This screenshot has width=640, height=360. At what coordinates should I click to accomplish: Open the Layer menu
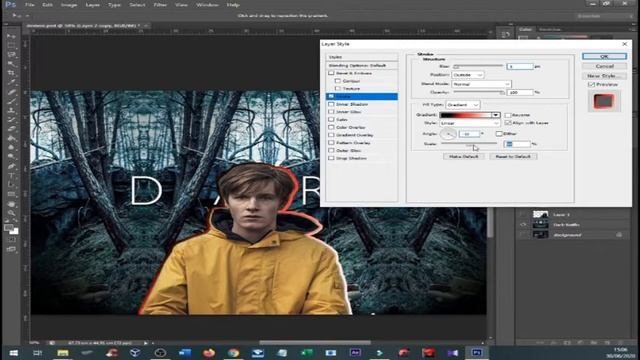pos(93,5)
